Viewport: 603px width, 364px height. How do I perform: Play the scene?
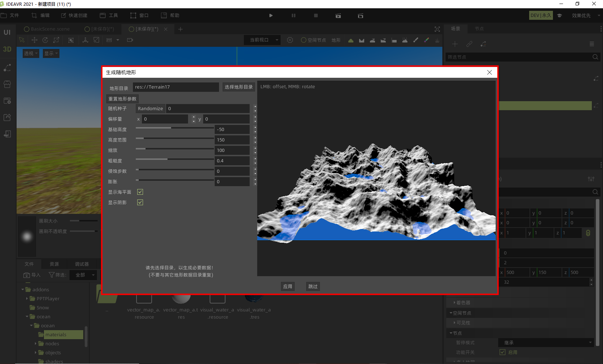[x=271, y=15]
